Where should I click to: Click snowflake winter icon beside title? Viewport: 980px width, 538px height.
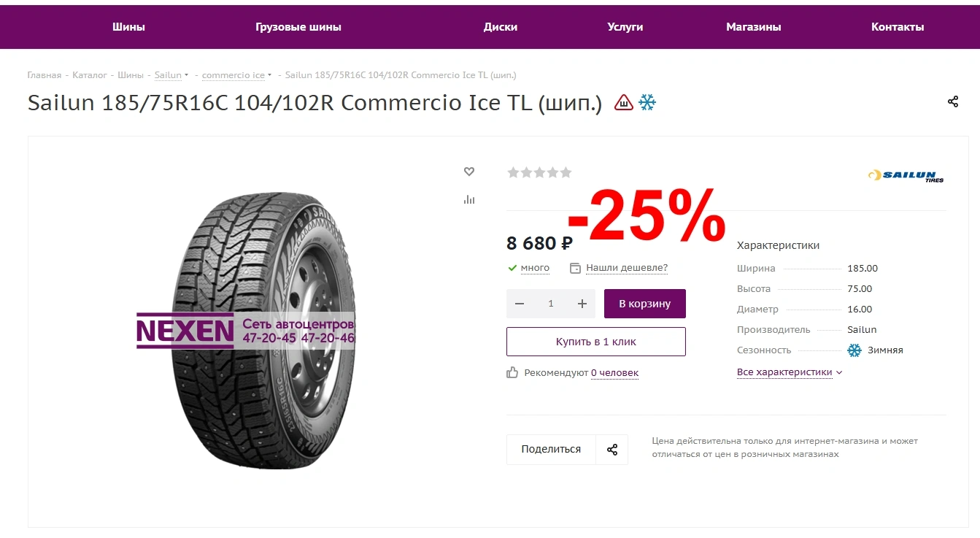coord(647,102)
